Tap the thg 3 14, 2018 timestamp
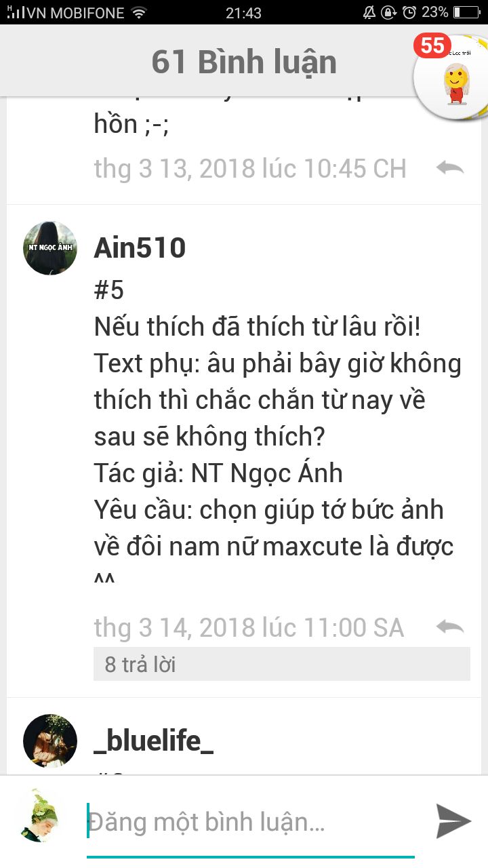488x868 pixels. [249, 628]
